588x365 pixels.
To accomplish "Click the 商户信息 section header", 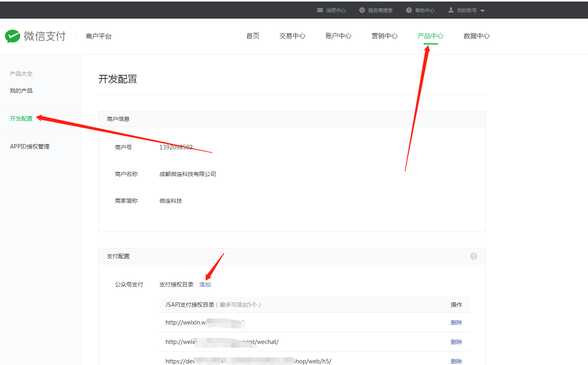I will pos(118,119).
